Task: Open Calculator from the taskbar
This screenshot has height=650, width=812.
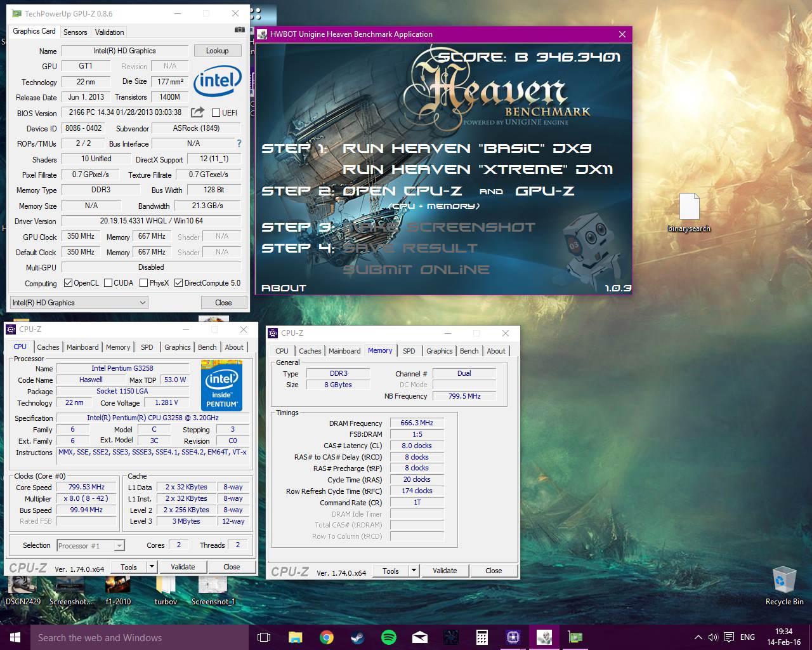Action: click(x=481, y=637)
